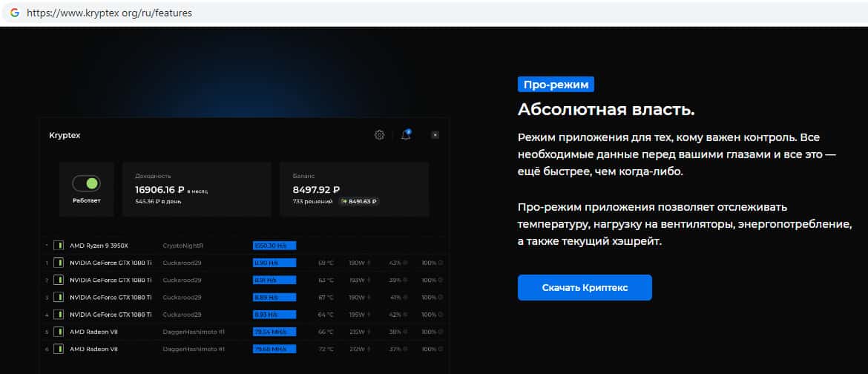Click the 79.68 MH/s hashrate bar
The image size is (868, 374).
(274, 349)
